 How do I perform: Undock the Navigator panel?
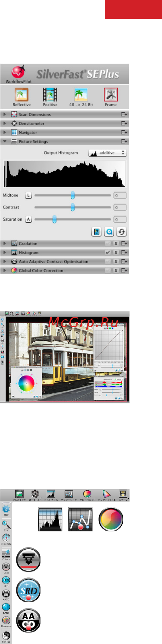click(124, 132)
